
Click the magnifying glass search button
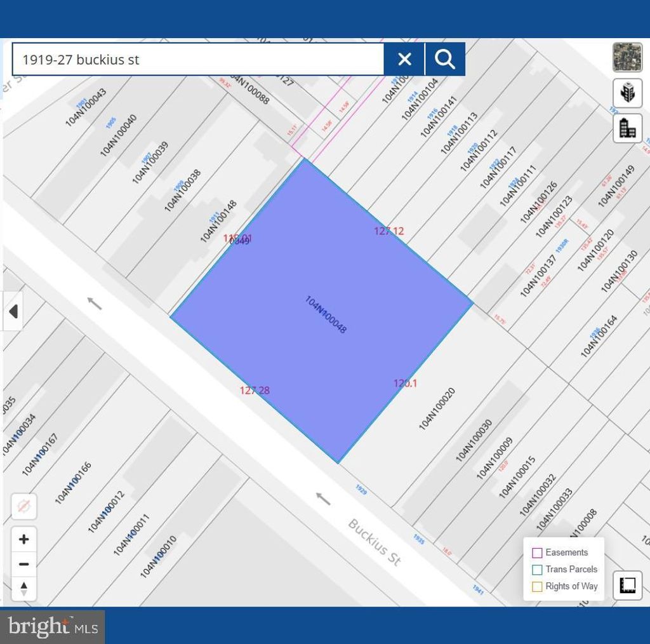(x=445, y=60)
